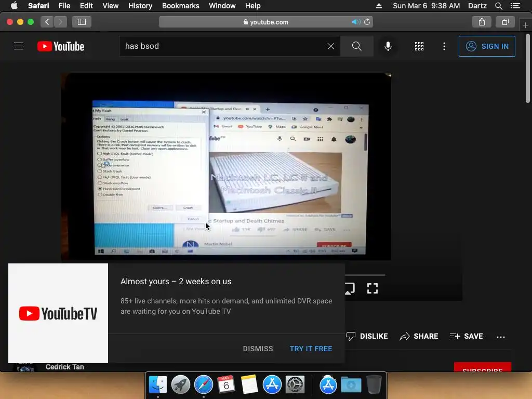Open more actions ellipsis beside SAVE

pyautogui.click(x=500, y=337)
